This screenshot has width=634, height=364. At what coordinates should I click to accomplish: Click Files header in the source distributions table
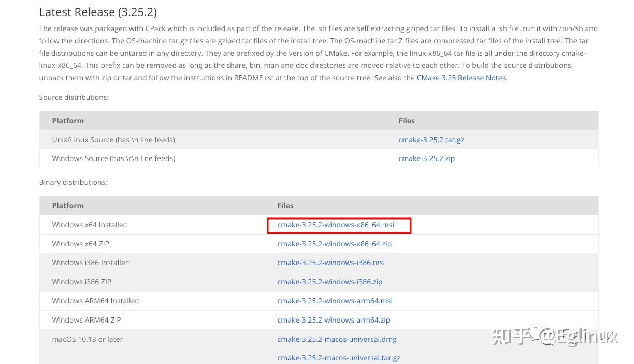[407, 121]
